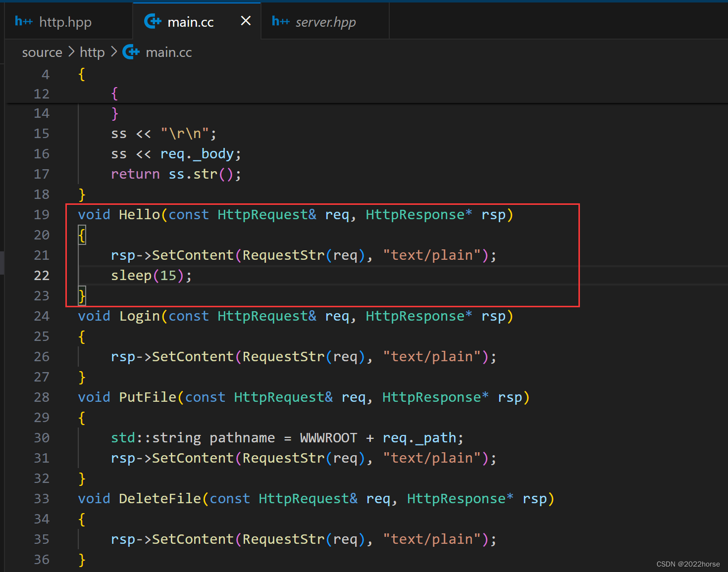Switch to the http.hpp tab
This screenshot has width=728, height=572.
click(65, 22)
